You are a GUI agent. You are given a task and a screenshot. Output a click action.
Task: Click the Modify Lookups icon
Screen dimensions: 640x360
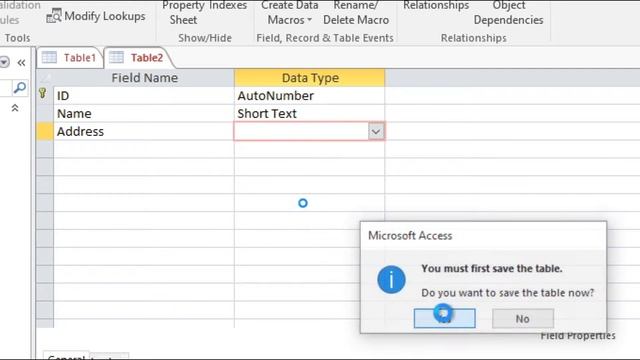[x=53, y=16]
